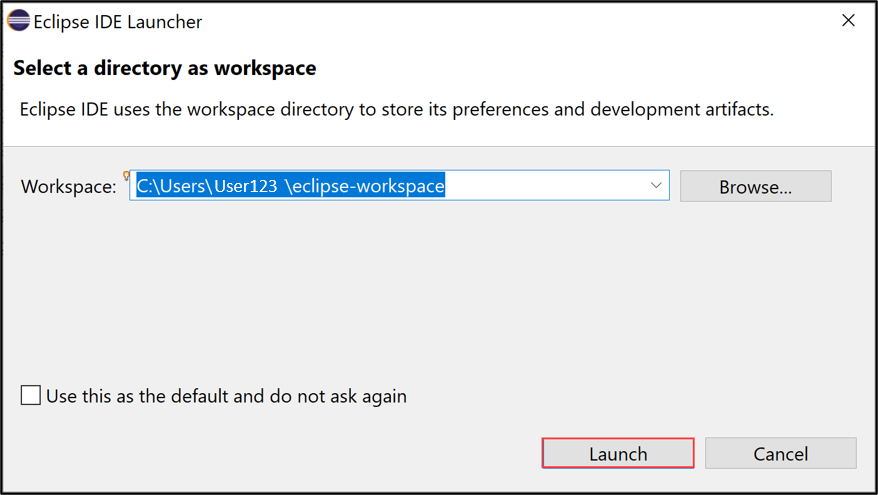The image size is (878, 495).
Task: Place cursor in 'eclipse-workspace' part of path
Action: coord(368,185)
